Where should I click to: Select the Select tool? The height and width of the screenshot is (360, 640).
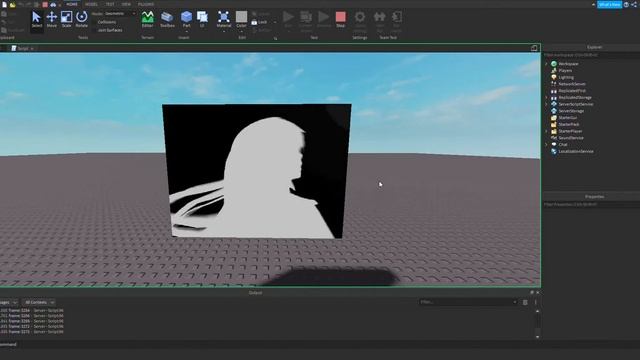36,19
